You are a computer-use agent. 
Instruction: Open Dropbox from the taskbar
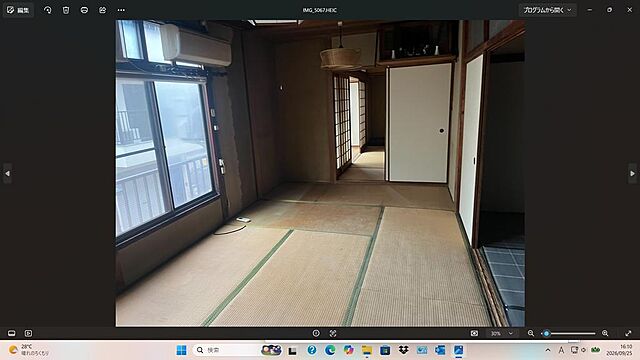click(404, 350)
